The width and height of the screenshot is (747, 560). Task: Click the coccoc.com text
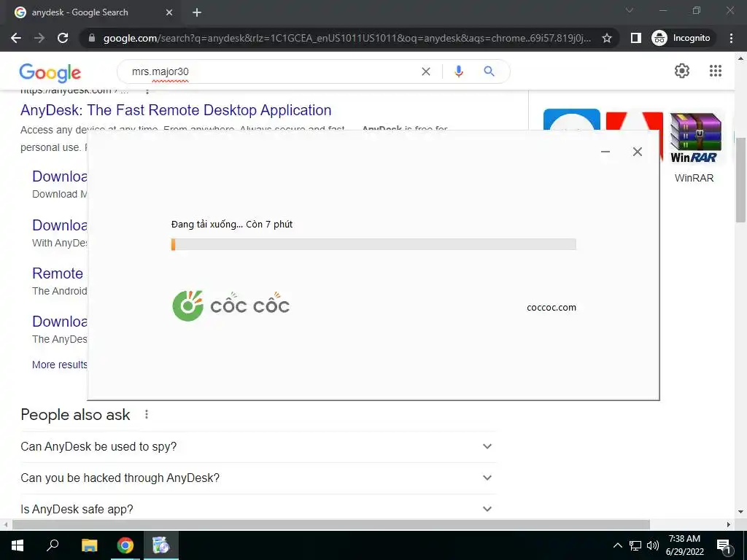tap(551, 308)
